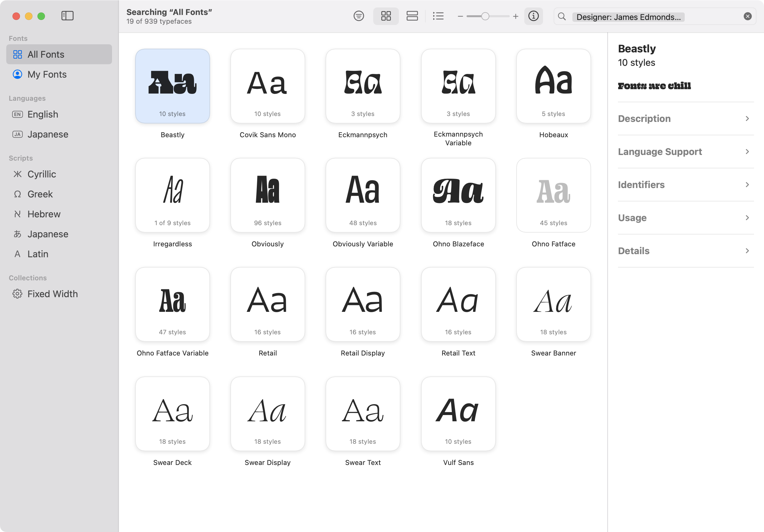Open the Fixed Width collection

(52, 293)
